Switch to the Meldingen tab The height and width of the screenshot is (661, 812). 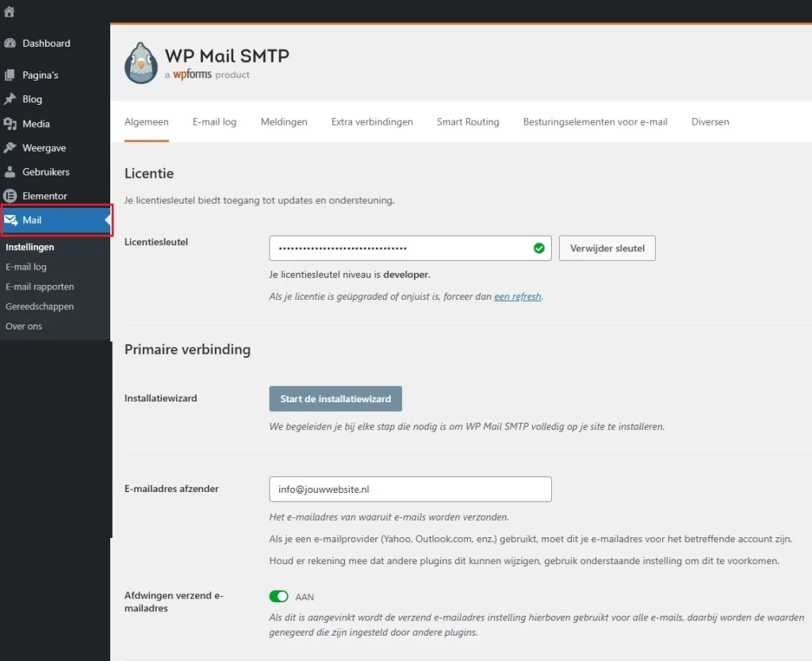[284, 121]
